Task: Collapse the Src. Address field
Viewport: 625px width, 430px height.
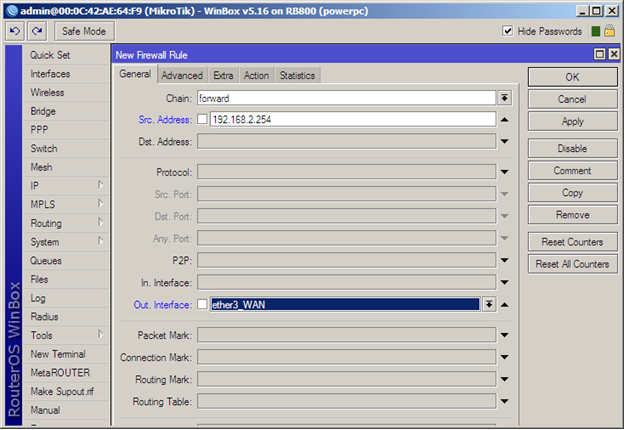Action: [x=504, y=120]
